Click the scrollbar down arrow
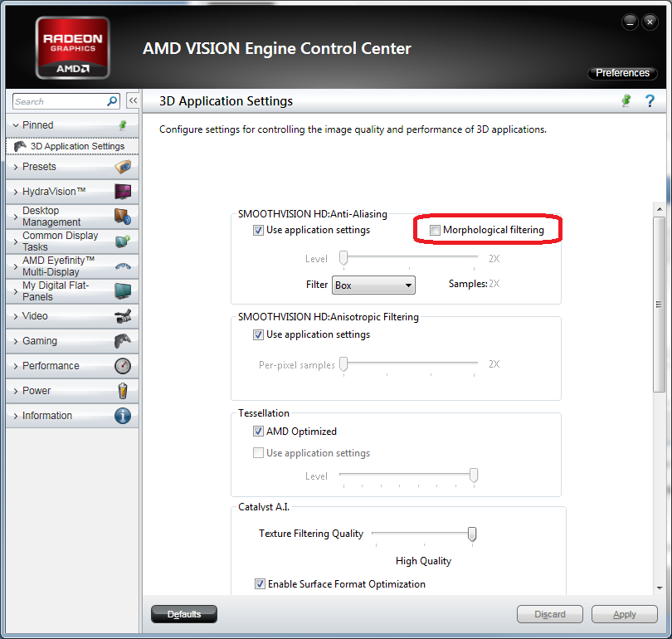This screenshot has height=639, width=672. [660, 588]
